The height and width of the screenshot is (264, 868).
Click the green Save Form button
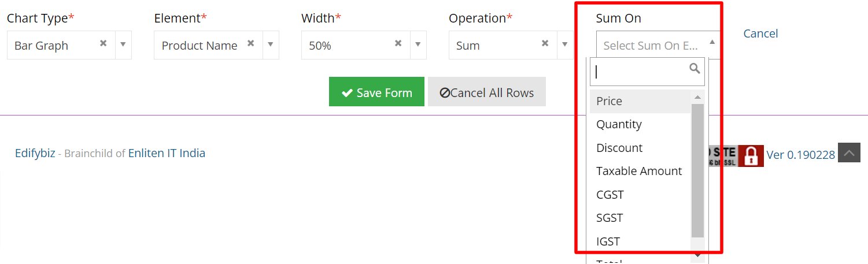[x=376, y=92]
